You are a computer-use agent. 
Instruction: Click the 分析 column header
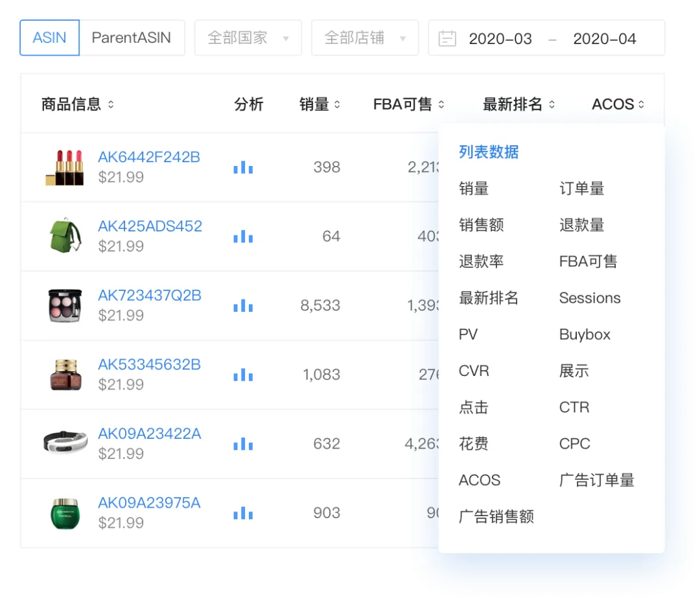click(x=249, y=104)
